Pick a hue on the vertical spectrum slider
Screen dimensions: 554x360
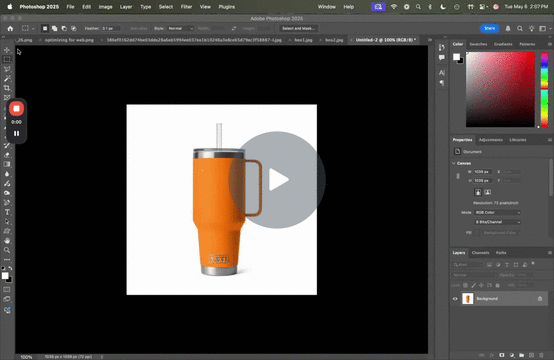pos(544,90)
